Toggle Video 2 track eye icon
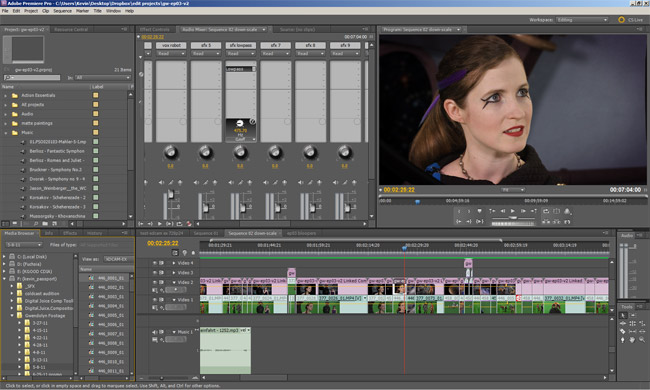Screen dimensions: 650x390 (x=155, y=282)
